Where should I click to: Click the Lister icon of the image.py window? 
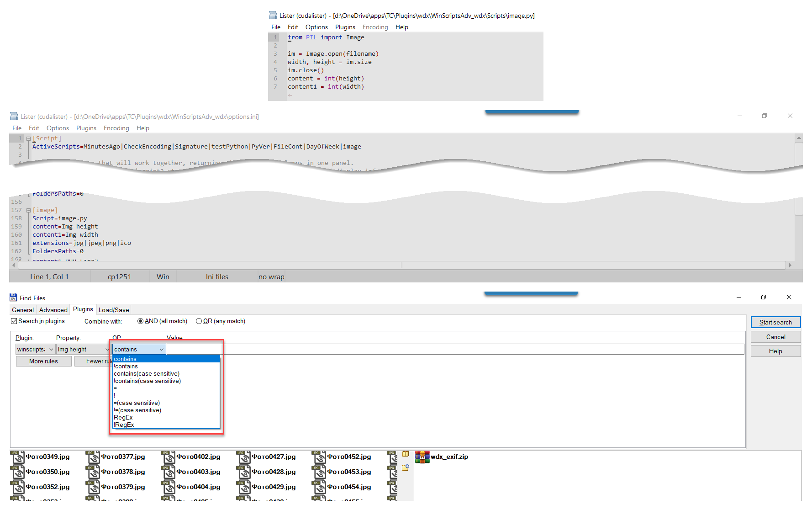click(273, 16)
